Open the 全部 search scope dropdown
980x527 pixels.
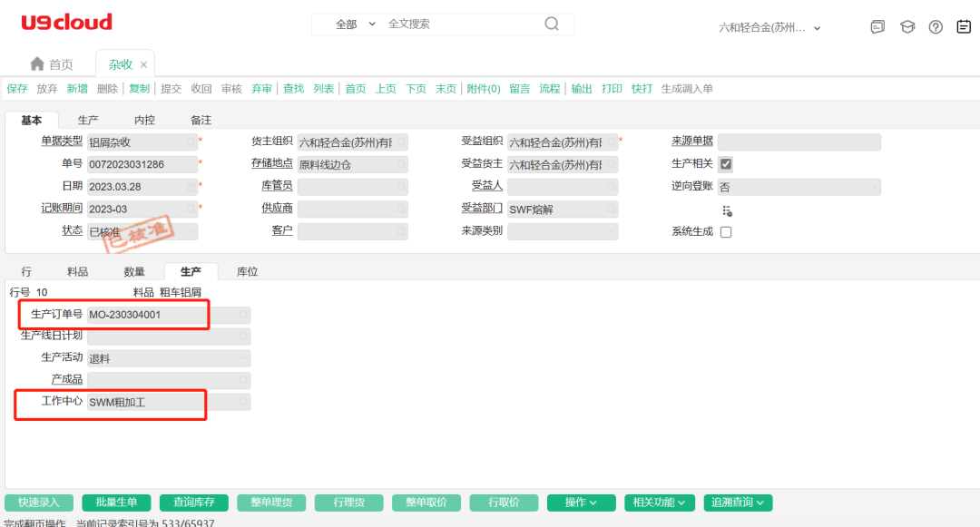coord(356,24)
